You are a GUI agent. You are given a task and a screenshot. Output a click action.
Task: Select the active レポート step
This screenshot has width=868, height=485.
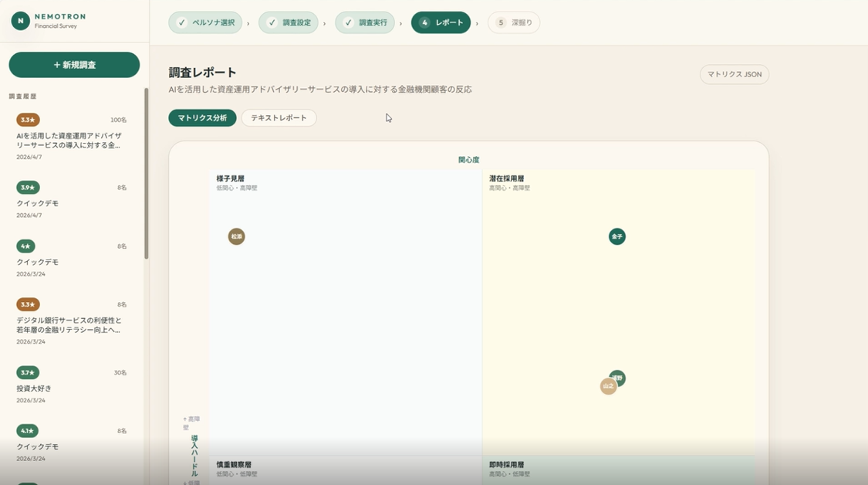(x=441, y=22)
